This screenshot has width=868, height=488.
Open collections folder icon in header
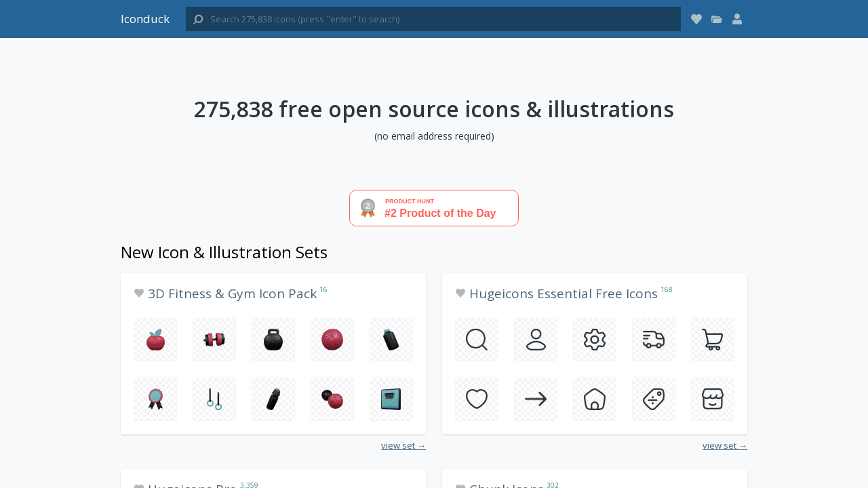coord(717,19)
